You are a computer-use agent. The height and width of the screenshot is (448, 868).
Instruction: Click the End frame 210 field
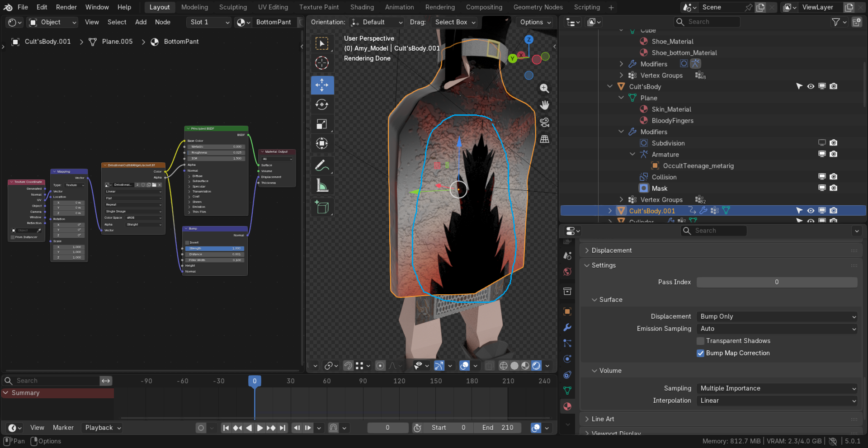(x=498, y=428)
